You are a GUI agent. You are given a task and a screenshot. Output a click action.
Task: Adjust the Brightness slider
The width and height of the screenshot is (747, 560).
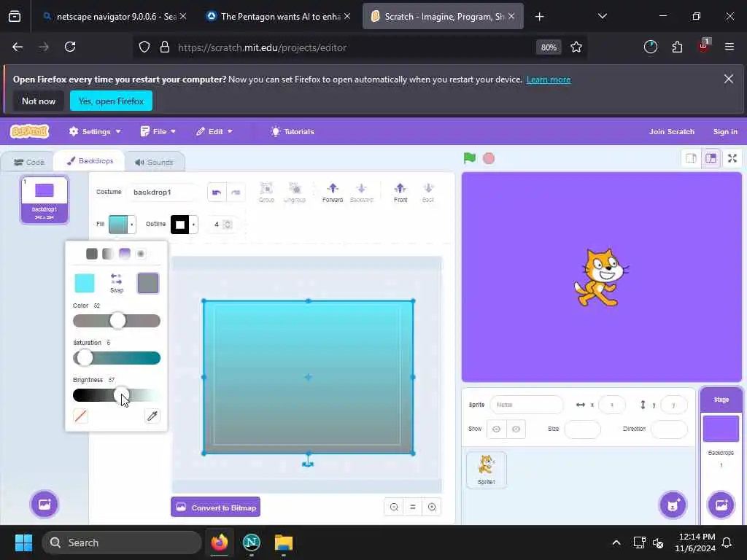[117, 394]
